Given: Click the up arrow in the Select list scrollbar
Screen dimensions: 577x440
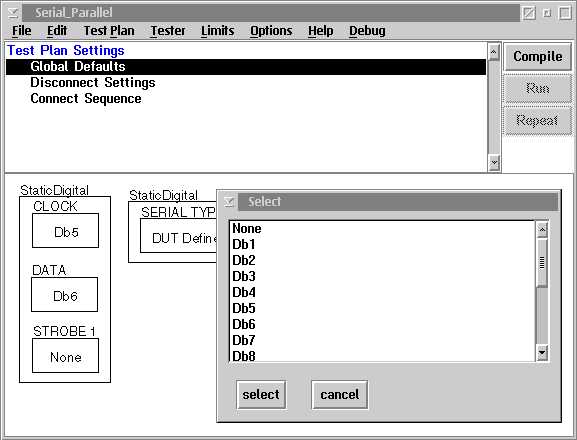Looking at the screenshot, I should 542,230.
